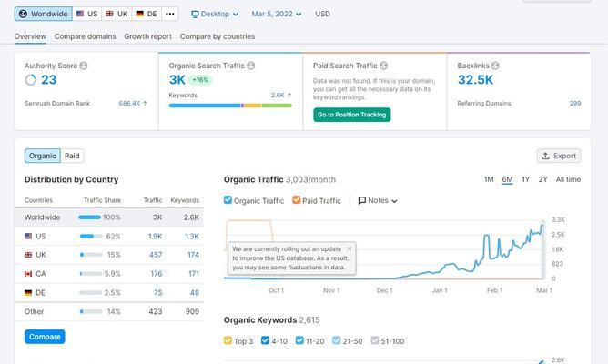This screenshot has height=364, width=608.
Task: Open more regions via three-dot icon
Action: (x=170, y=14)
